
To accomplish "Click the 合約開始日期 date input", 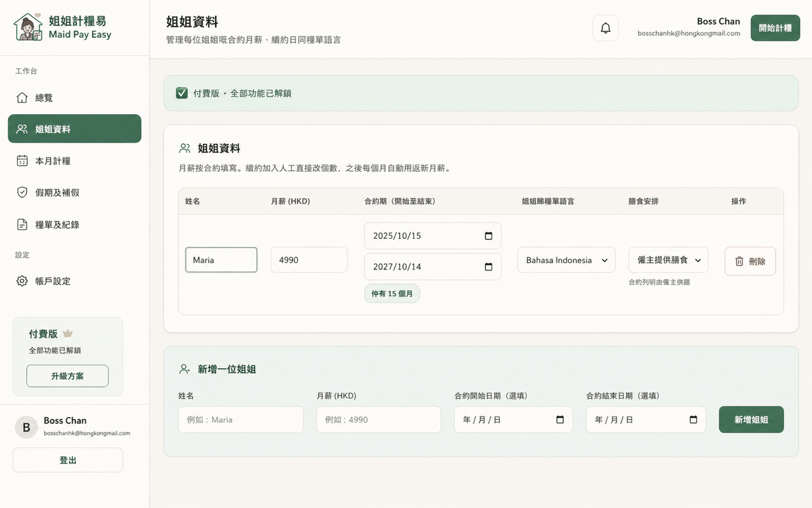I will (x=514, y=419).
